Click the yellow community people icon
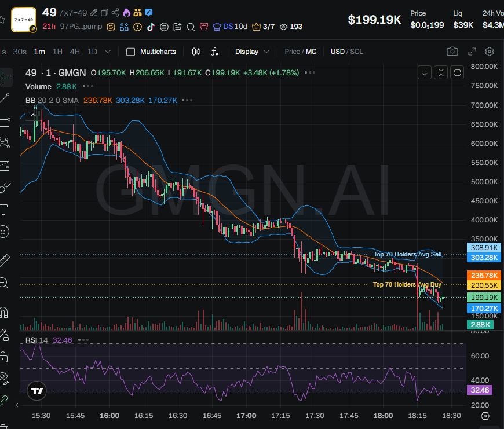 click(137, 13)
